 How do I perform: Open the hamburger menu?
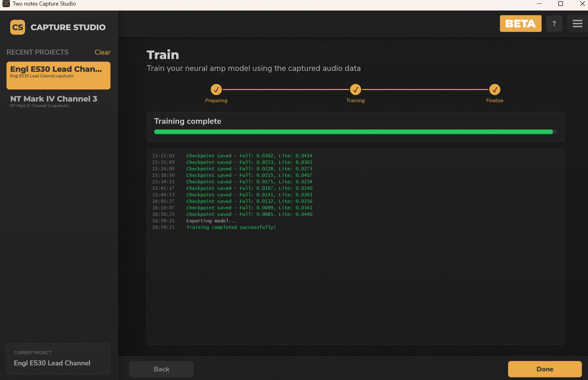[577, 24]
